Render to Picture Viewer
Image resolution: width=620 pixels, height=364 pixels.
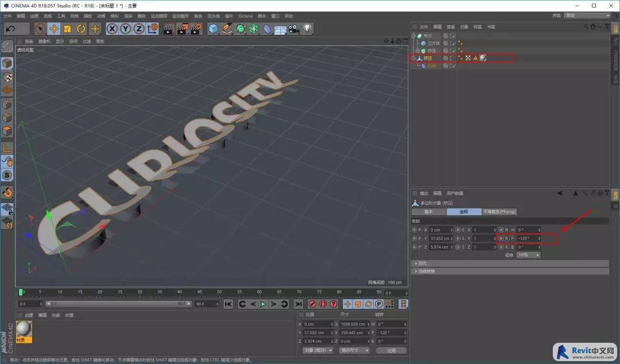(183, 29)
